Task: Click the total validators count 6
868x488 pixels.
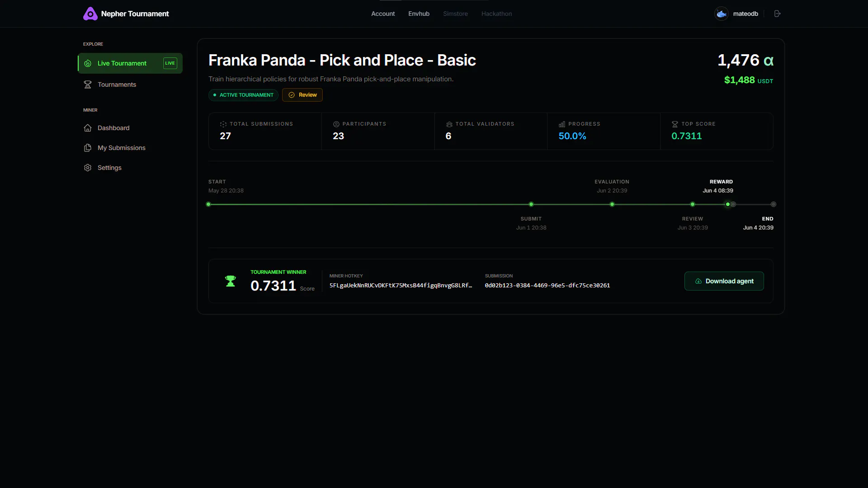Action: [x=448, y=136]
